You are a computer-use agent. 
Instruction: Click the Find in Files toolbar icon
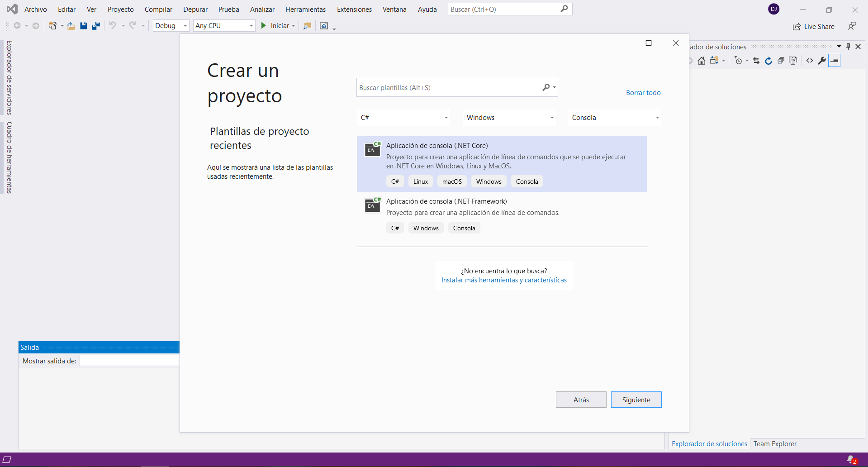307,26
